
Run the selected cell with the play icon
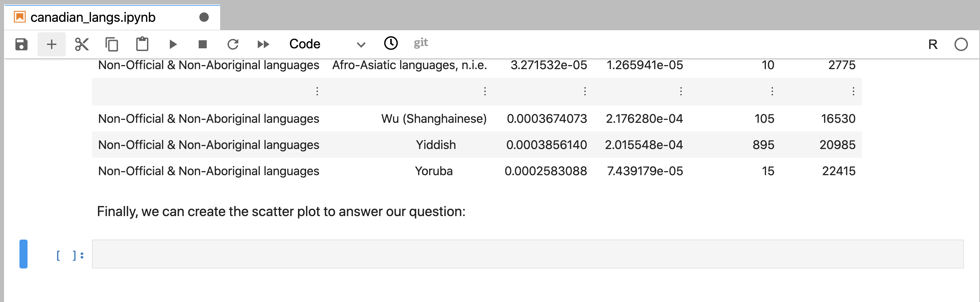coord(173,45)
